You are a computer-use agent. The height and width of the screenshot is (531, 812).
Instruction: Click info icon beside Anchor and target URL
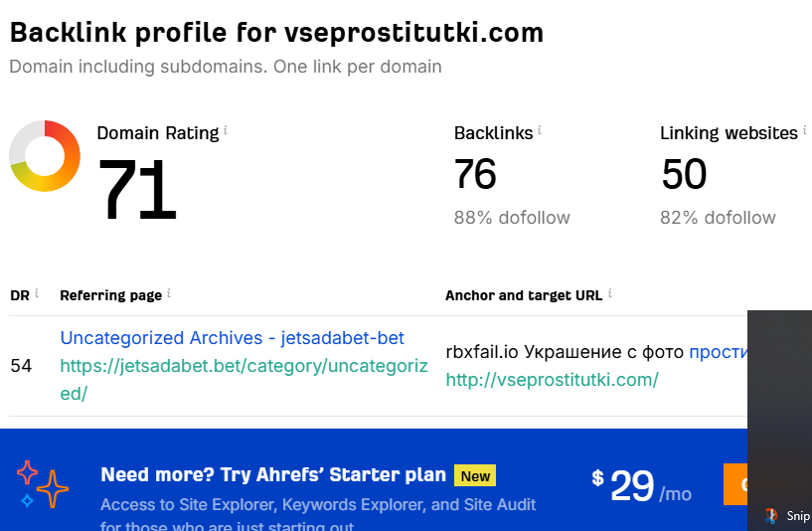[x=609, y=292]
